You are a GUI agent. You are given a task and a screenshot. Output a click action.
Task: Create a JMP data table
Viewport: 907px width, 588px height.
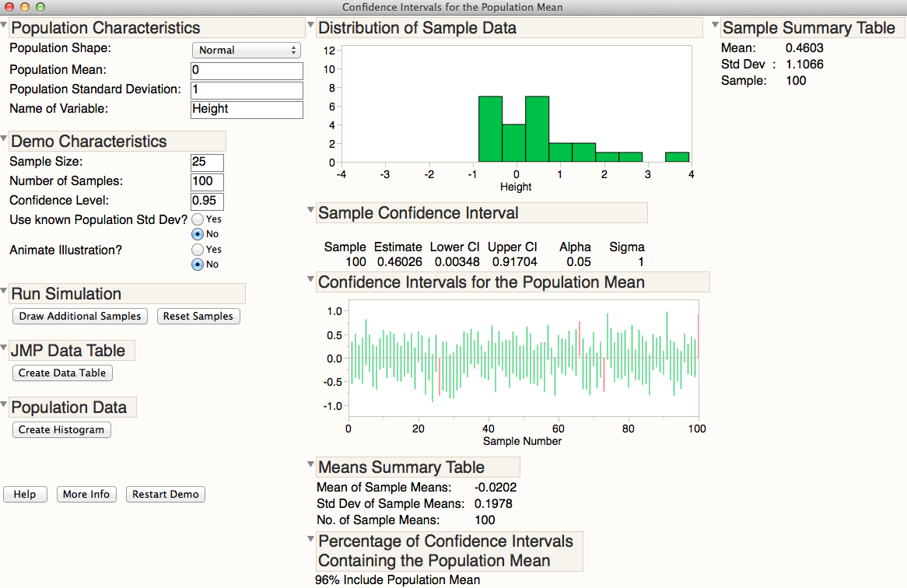point(62,373)
